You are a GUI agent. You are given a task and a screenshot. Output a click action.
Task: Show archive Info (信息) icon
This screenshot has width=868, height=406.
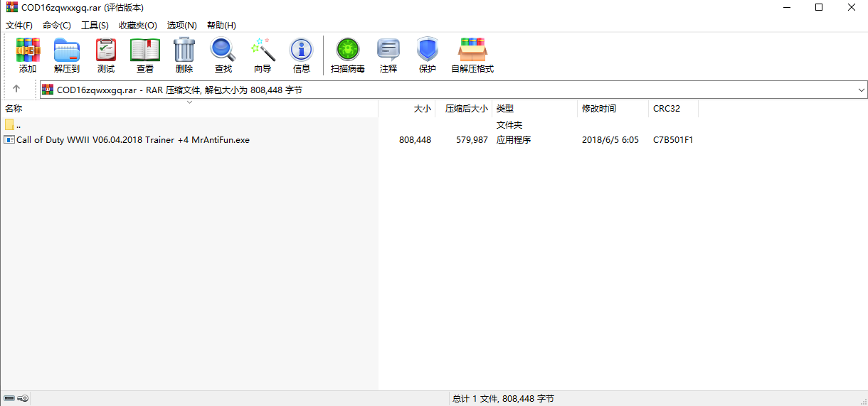[302, 55]
